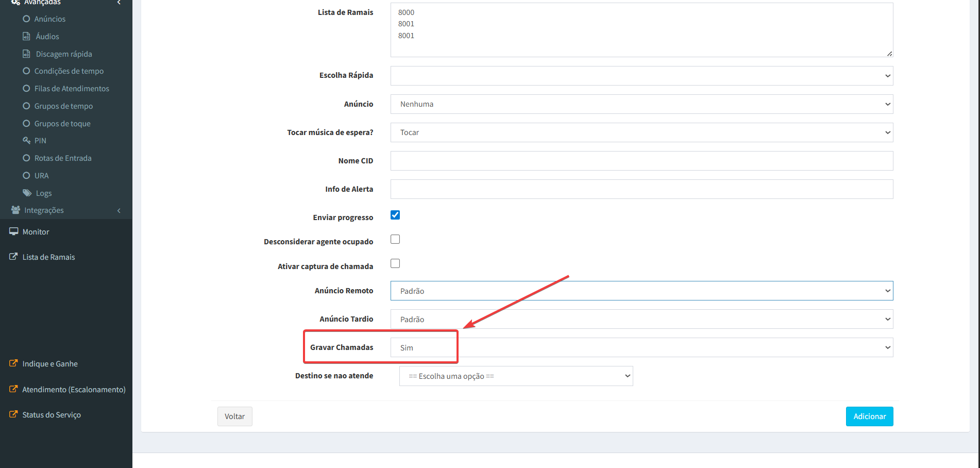Screen dimensions: 980x468
Task: Open the Gravar Chamadas dropdown
Action: click(641, 347)
